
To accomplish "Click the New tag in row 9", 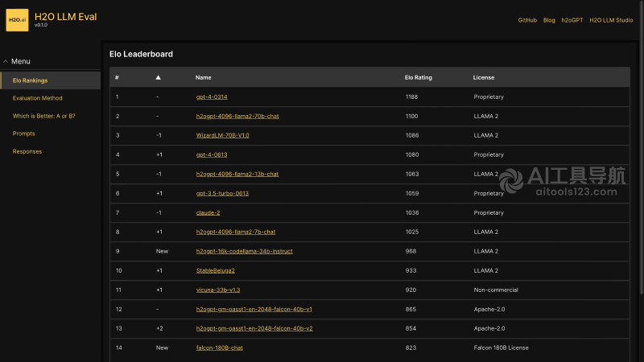I will click(162, 251).
